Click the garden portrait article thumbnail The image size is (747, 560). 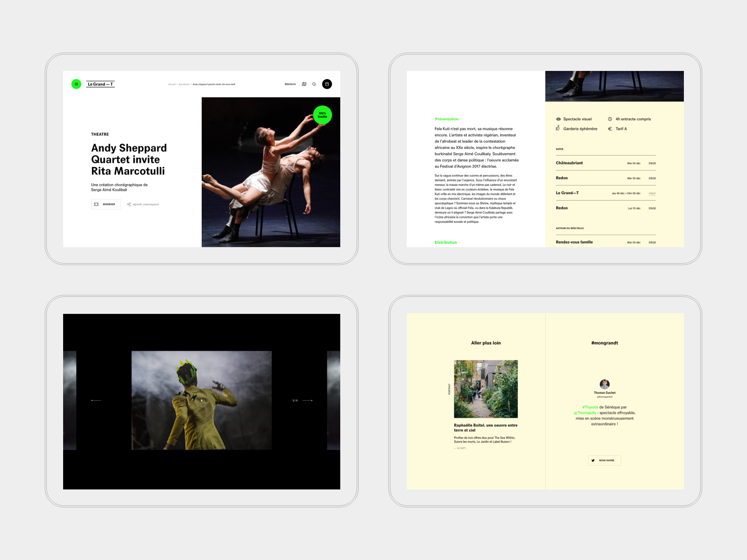486,389
